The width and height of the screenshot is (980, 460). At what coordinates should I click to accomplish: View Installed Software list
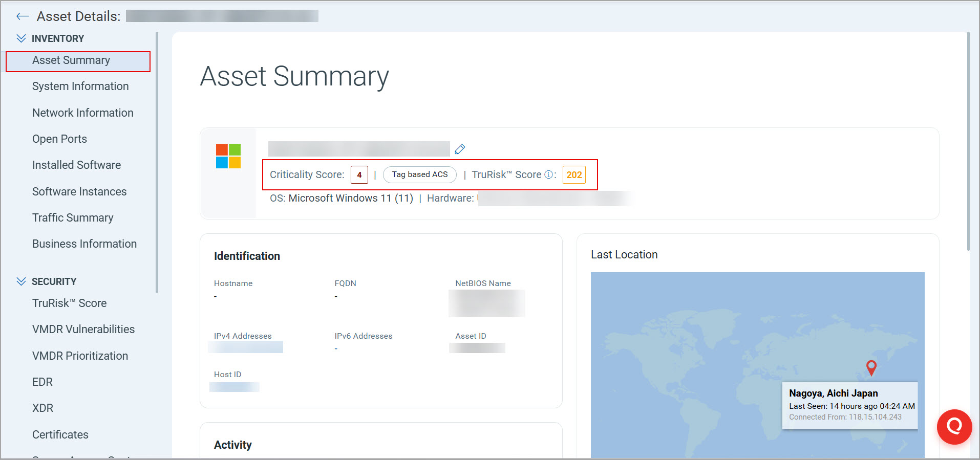[76, 165]
